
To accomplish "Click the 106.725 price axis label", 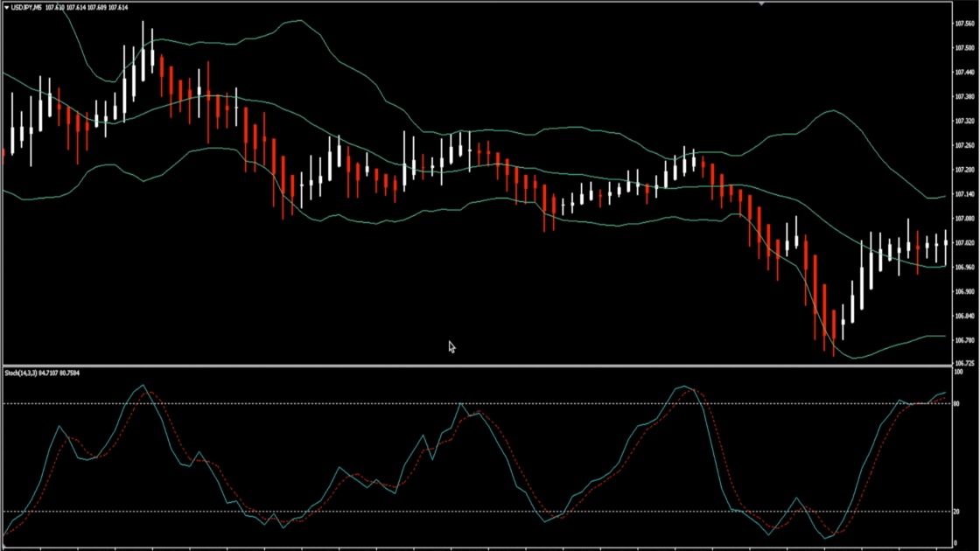I will pyautogui.click(x=964, y=363).
